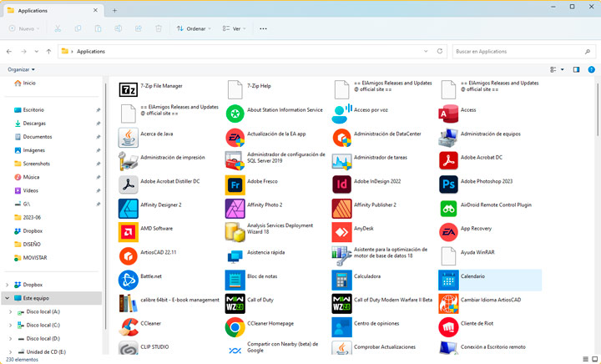Open recent locations dropdown arrow
This screenshot has height=364, width=601.
[x=36, y=51]
